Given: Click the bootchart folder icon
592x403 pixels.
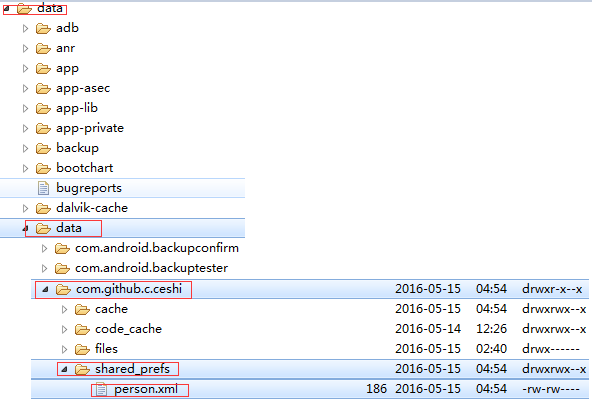Looking at the screenshot, I should point(43,168).
